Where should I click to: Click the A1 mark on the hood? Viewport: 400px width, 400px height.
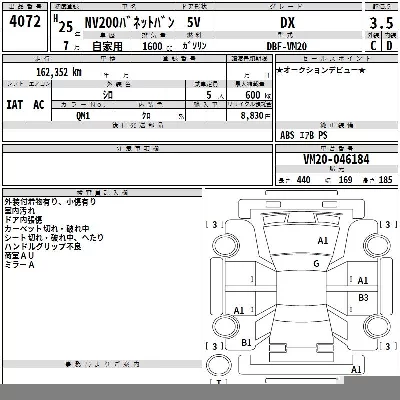pos(323,240)
